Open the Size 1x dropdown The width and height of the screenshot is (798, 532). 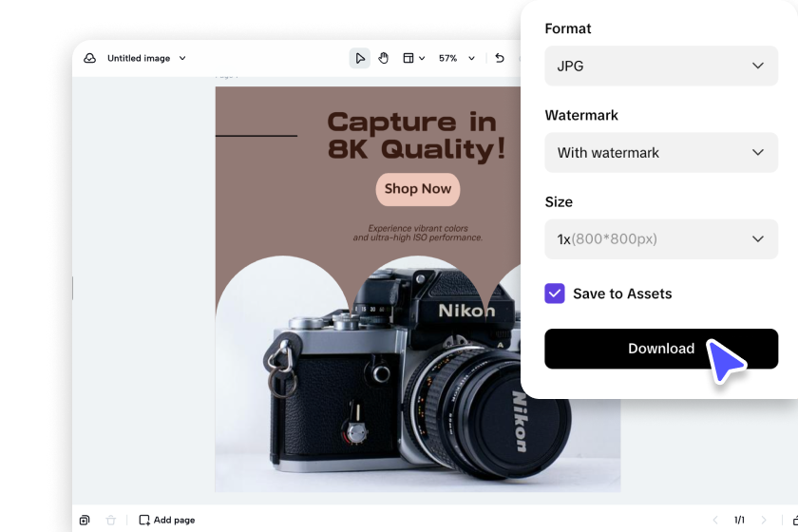point(661,238)
